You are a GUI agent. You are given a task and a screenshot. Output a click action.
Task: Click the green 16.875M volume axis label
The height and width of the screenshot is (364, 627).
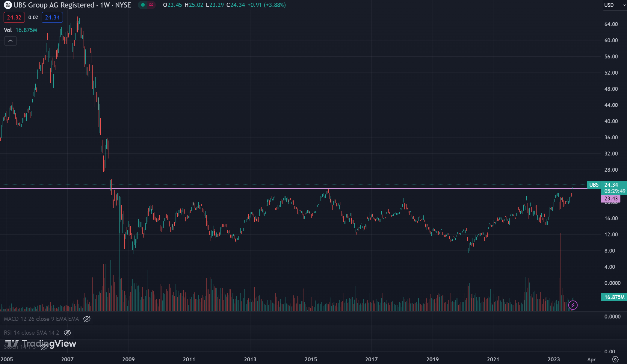pos(614,297)
